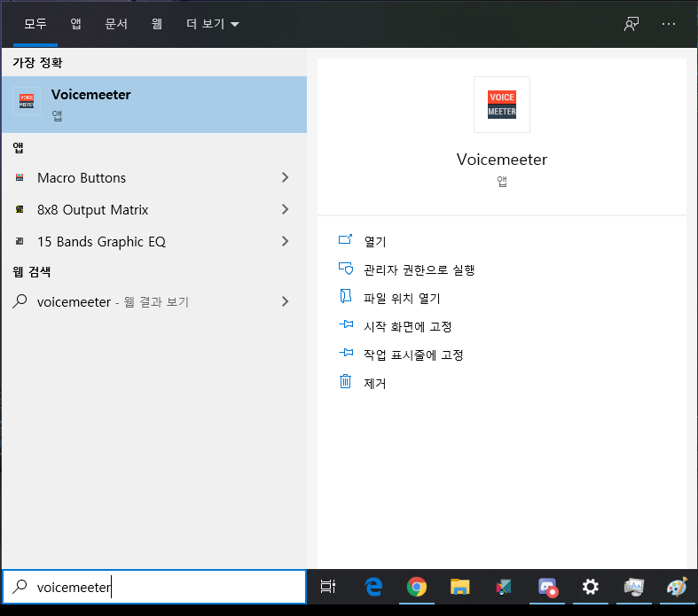Click 파일 위치 열기 to open file location
This screenshot has width=698, height=616.
coord(402,298)
